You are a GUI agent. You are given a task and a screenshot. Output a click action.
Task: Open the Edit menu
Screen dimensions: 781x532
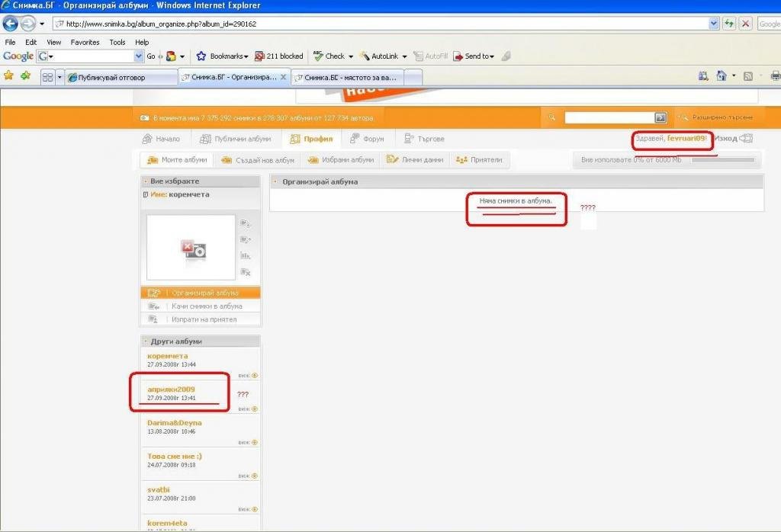click(x=31, y=43)
